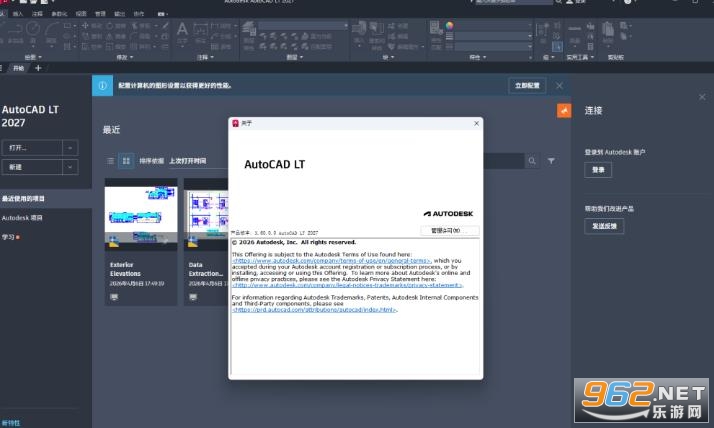Click the blue info icon in the banner
The width and height of the screenshot is (714, 428).
click(x=102, y=86)
